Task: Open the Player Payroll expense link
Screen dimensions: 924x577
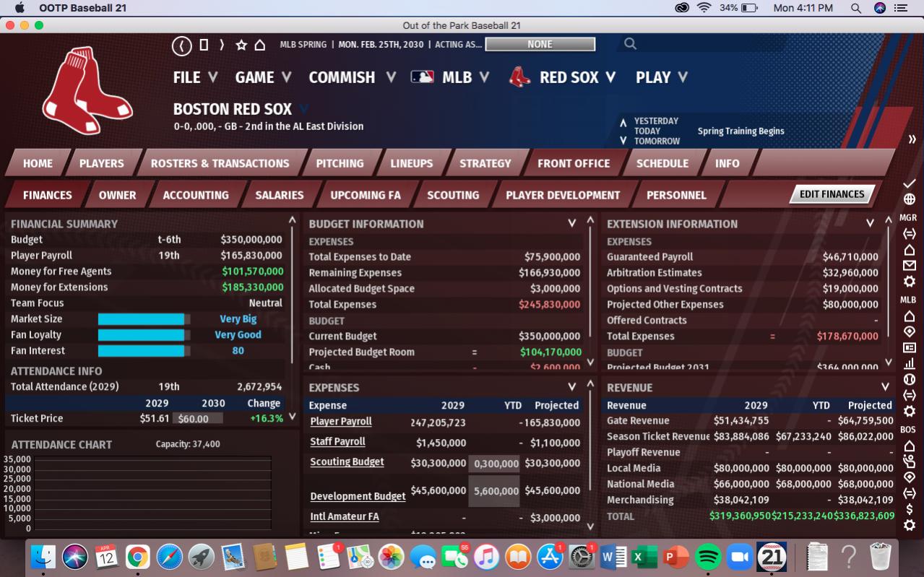Action: (341, 422)
